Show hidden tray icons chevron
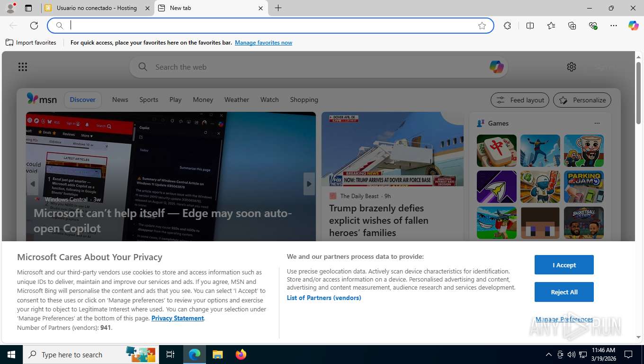 pyautogui.click(x=549, y=355)
